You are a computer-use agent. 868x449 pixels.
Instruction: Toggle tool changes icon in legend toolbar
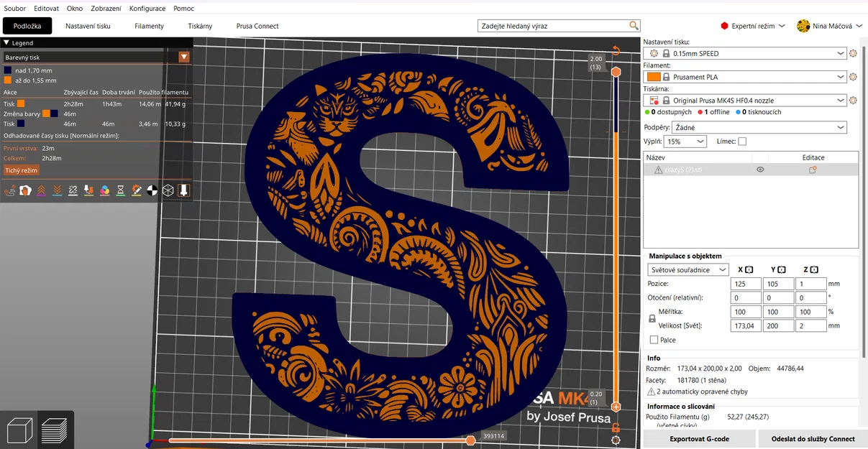(x=88, y=190)
